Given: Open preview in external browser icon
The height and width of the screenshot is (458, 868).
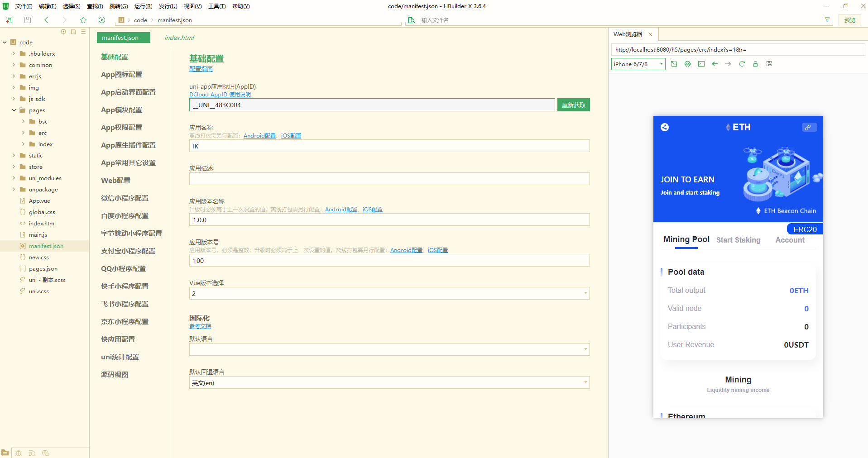Looking at the screenshot, I should tap(674, 64).
